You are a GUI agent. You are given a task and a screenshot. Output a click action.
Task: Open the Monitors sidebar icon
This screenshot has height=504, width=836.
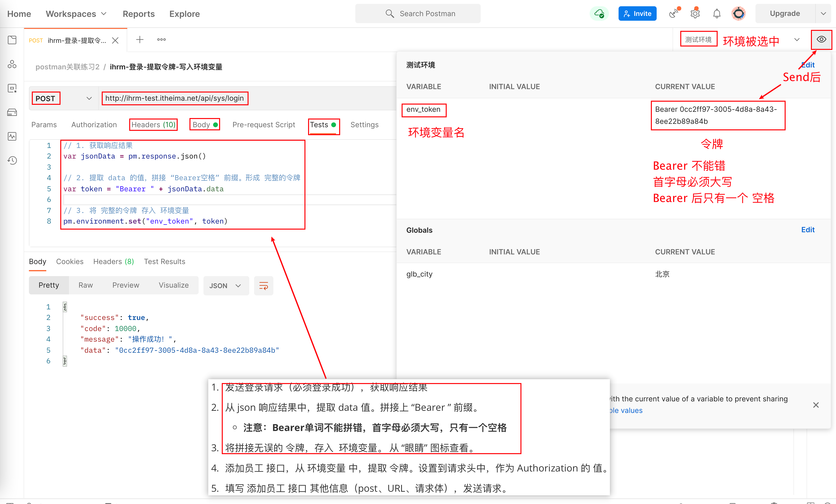(12, 136)
